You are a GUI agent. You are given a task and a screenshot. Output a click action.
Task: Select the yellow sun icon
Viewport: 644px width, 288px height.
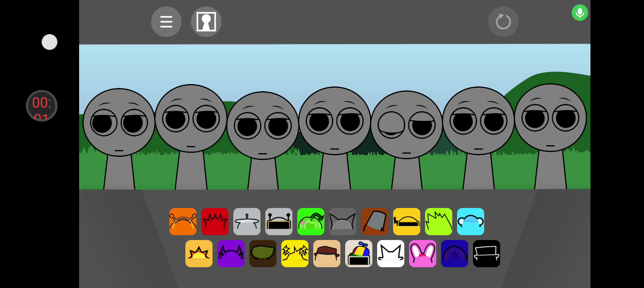(199, 254)
